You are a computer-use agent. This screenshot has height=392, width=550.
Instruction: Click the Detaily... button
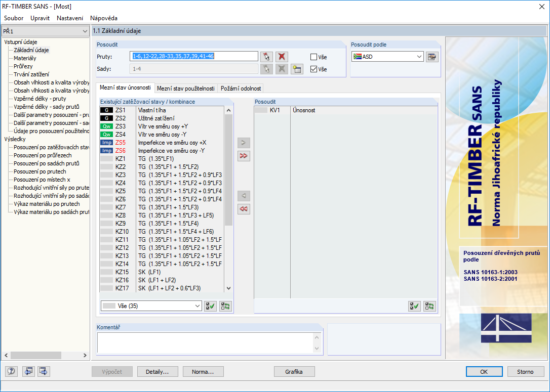point(158,372)
